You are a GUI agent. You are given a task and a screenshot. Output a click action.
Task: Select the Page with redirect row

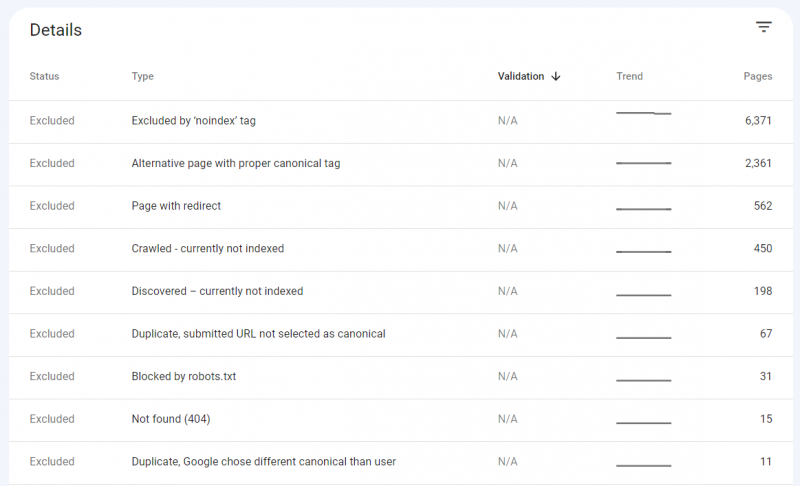coord(401,207)
